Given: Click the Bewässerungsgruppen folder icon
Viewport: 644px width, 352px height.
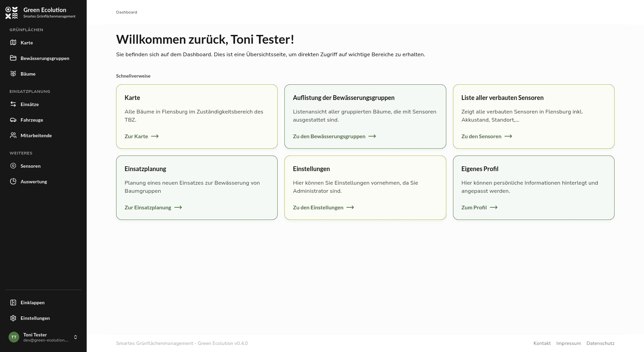Looking at the screenshot, I should 13,58.
